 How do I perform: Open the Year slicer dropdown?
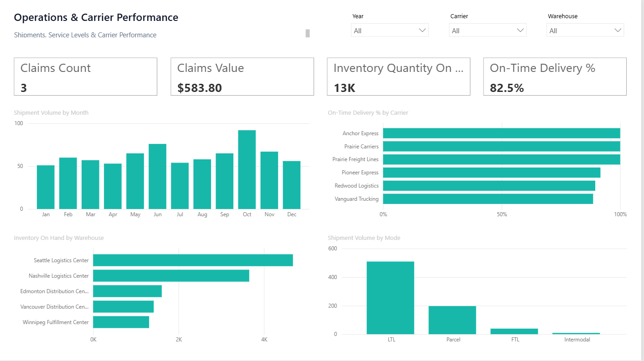tap(390, 31)
